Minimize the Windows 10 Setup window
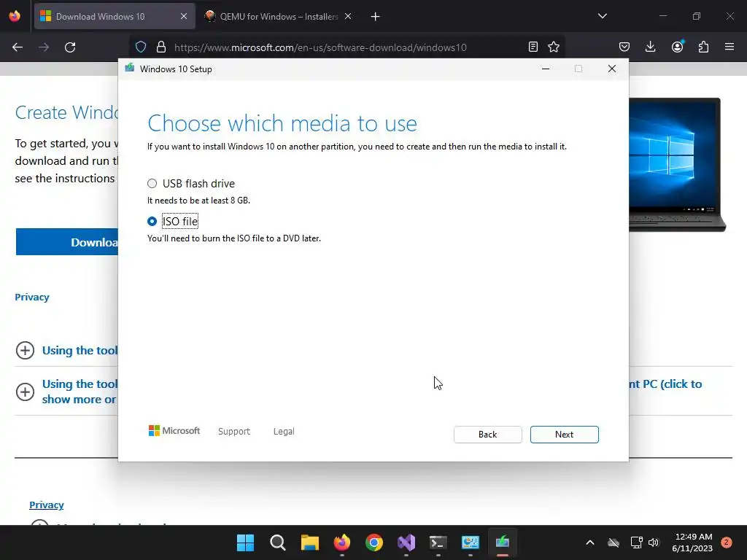 click(x=546, y=69)
